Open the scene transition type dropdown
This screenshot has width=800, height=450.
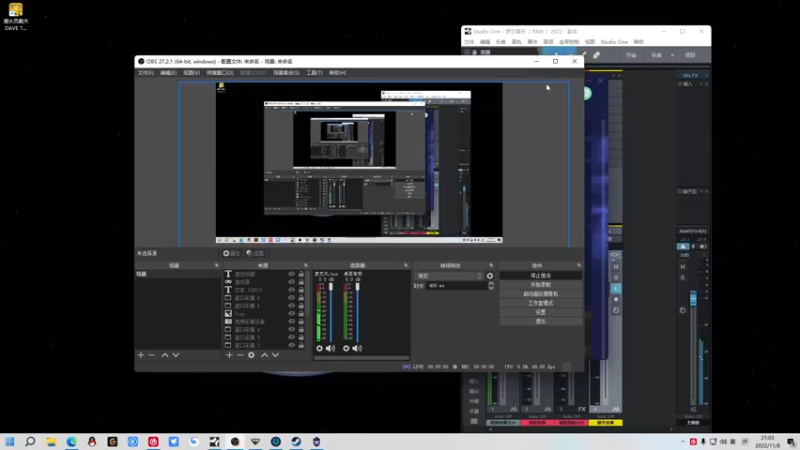click(449, 276)
